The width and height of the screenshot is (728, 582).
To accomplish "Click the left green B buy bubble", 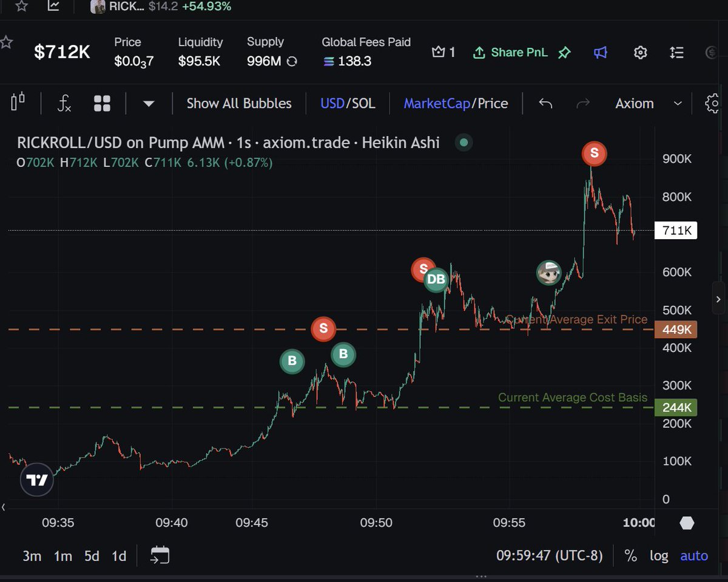I will point(292,362).
